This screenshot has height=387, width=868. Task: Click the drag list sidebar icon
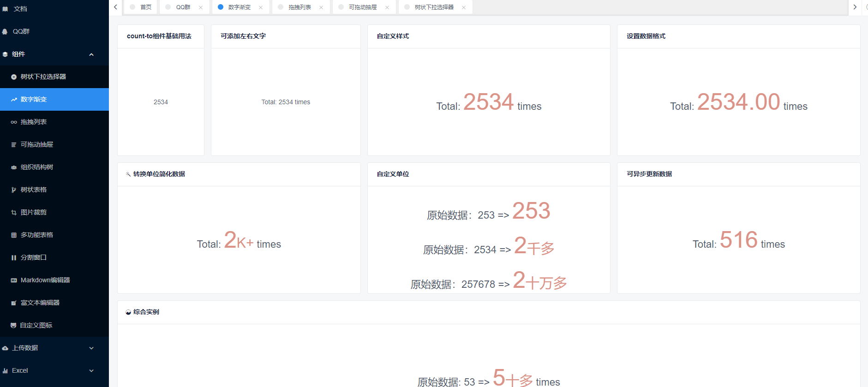coord(14,122)
